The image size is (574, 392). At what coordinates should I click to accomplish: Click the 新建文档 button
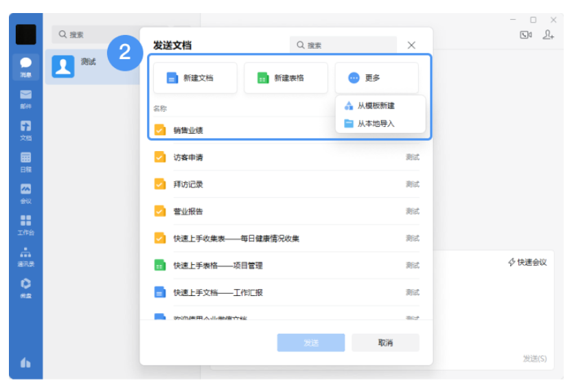pyautogui.click(x=195, y=78)
